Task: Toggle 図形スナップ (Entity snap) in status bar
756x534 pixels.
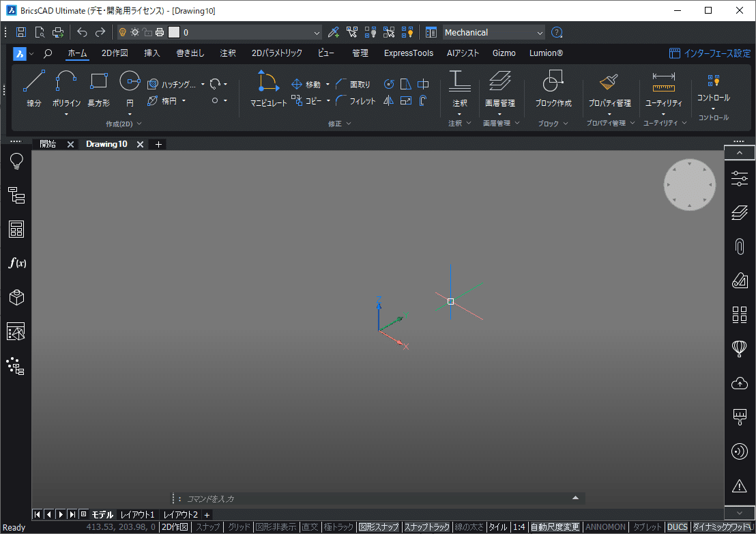Action: click(379, 527)
